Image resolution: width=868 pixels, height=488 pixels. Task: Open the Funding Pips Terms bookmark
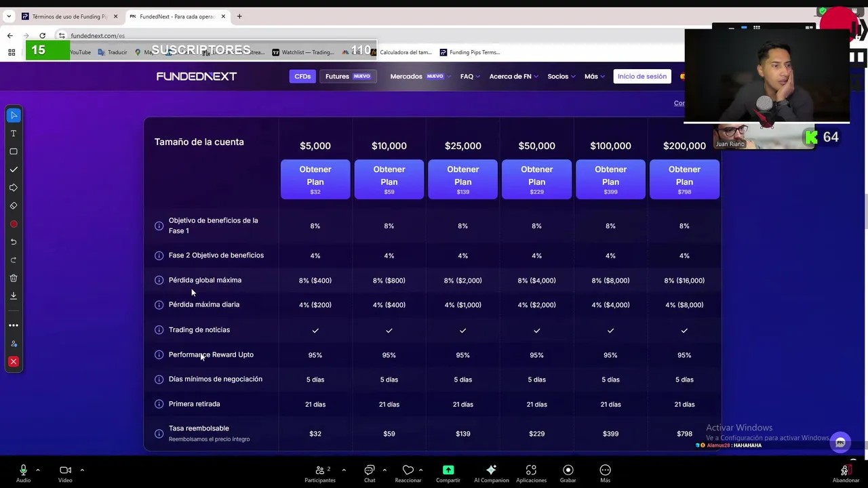[469, 52]
